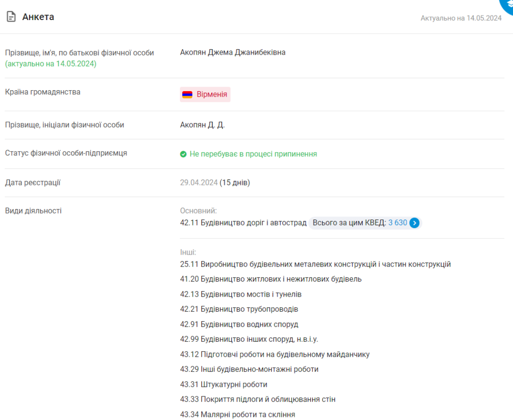This screenshot has width=513, height=420.
Task: Open the blue arrow next to 3 630
Action: pos(414,223)
